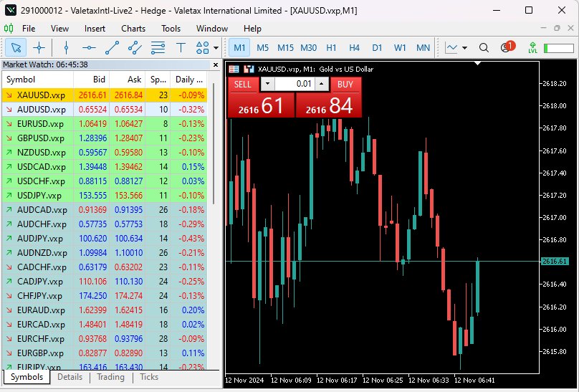Image resolution: width=579 pixels, height=392 pixels.
Task: Open the Help menu
Action: [252, 29]
